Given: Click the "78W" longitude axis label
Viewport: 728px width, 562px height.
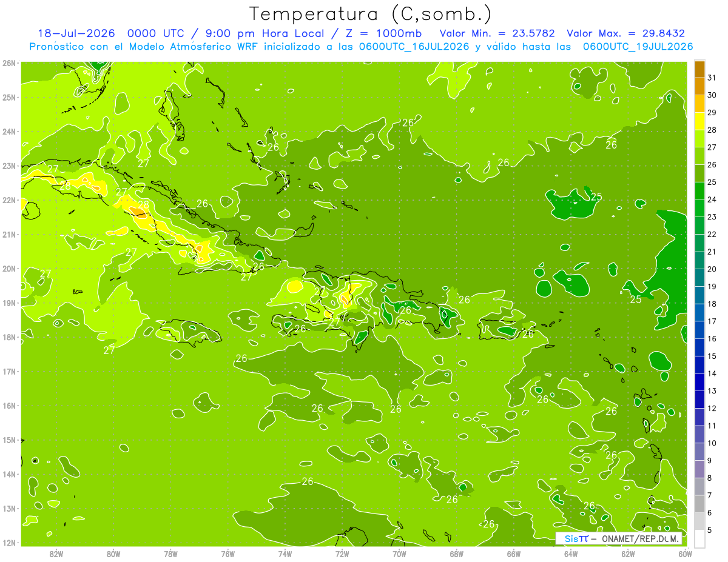Looking at the screenshot, I should tap(171, 554).
